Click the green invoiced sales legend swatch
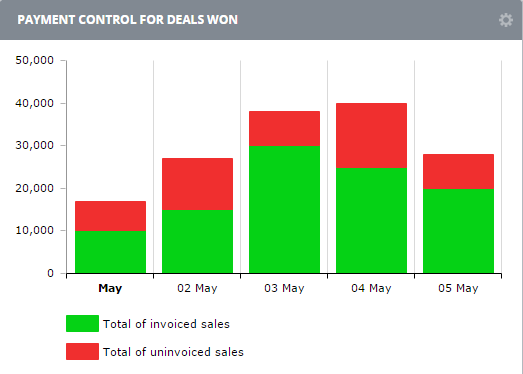Screen dimensions: 523x374 pyautogui.click(x=82, y=323)
